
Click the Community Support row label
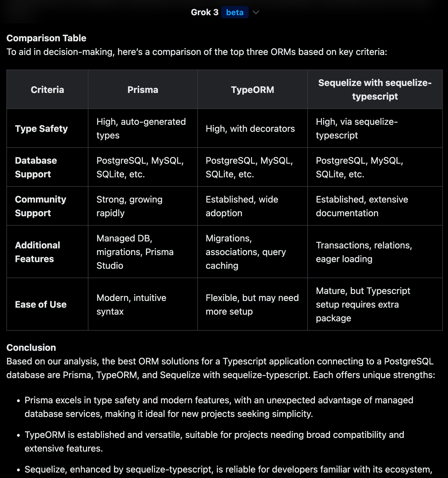pyautogui.click(x=40, y=206)
